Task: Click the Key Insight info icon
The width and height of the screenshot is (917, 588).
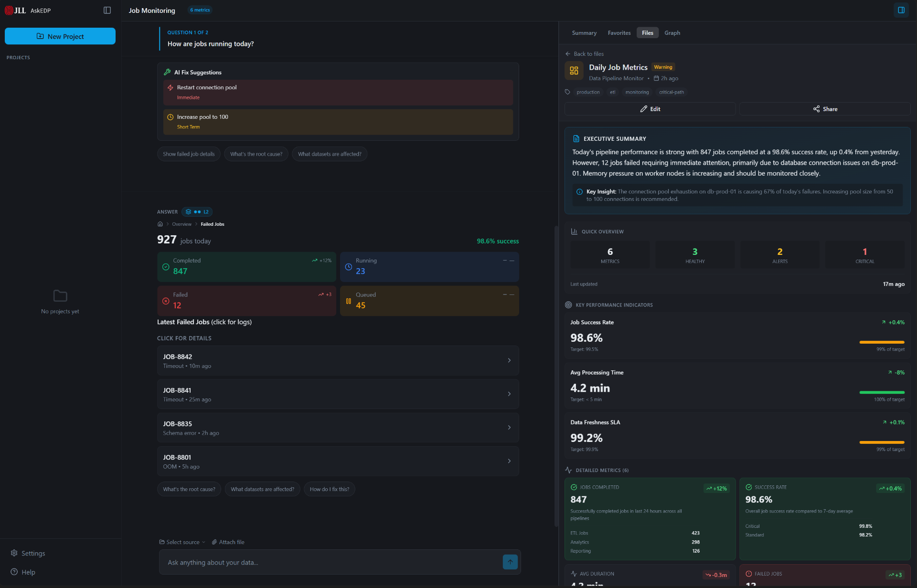Action: [579, 191]
